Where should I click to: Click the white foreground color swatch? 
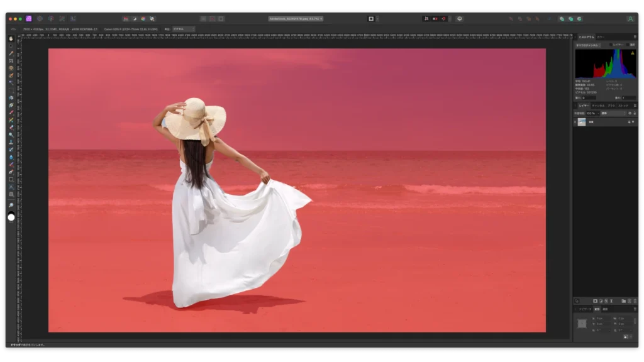click(11, 217)
